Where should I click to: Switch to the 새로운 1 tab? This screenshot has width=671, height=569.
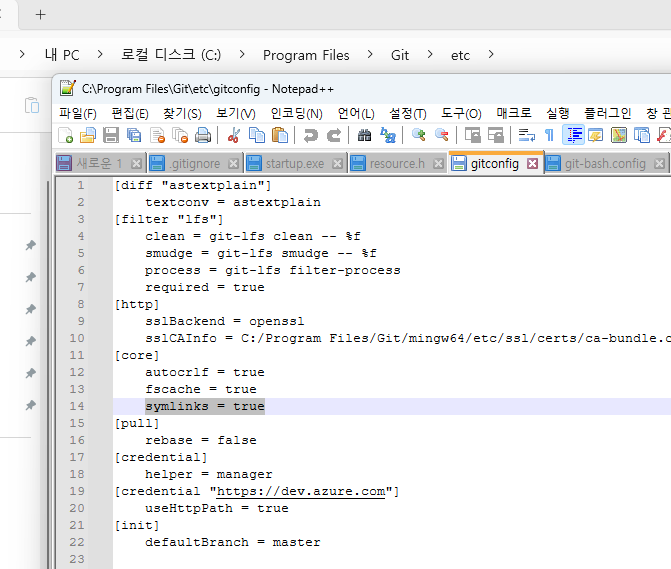(x=99, y=163)
